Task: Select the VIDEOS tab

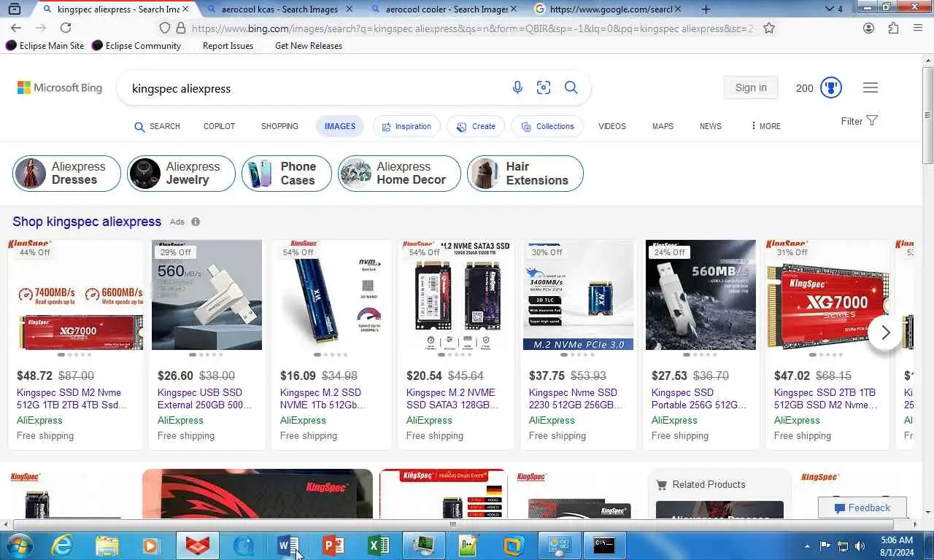Action: [612, 126]
